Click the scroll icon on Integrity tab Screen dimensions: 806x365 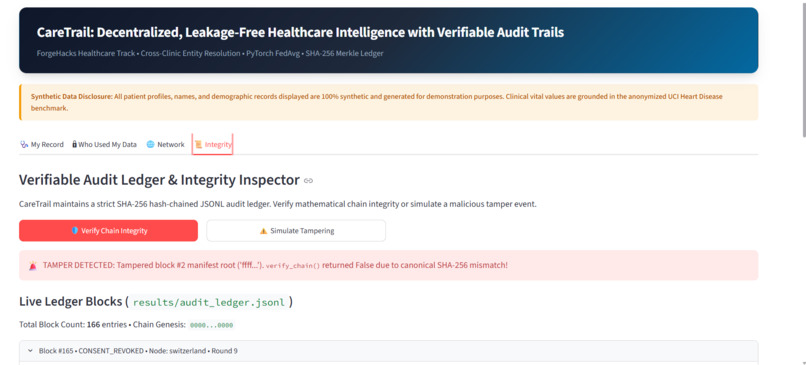pyautogui.click(x=198, y=144)
